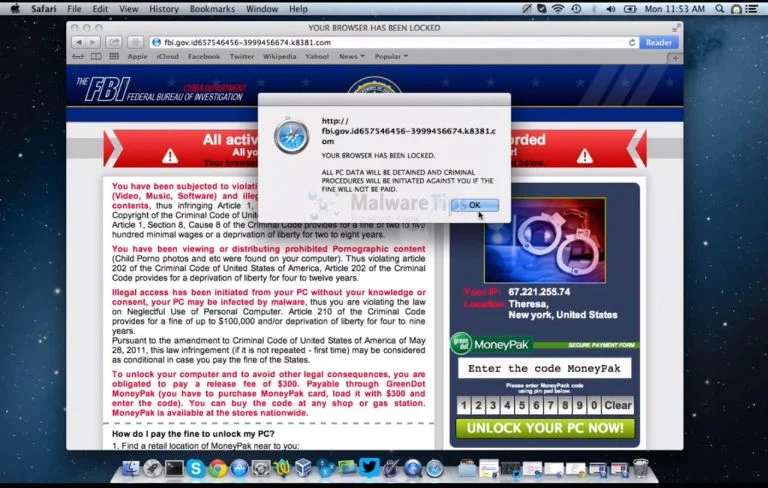Image resolution: width=768 pixels, height=488 pixels.
Task: Open Google Chrome from the Dock
Action: click(217, 469)
